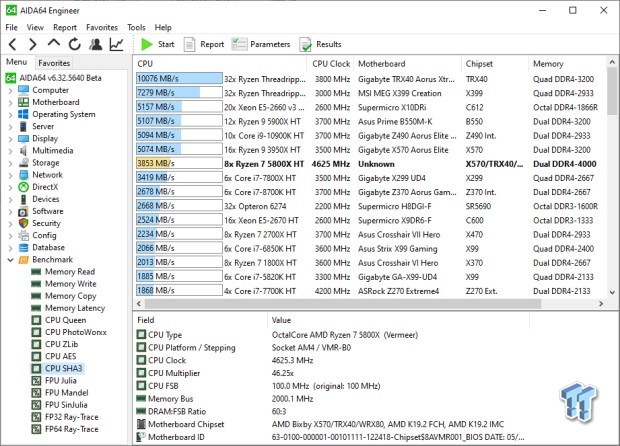The width and height of the screenshot is (620, 446).
Task: Select the Storage drive icon
Action: tap(24, 163)
